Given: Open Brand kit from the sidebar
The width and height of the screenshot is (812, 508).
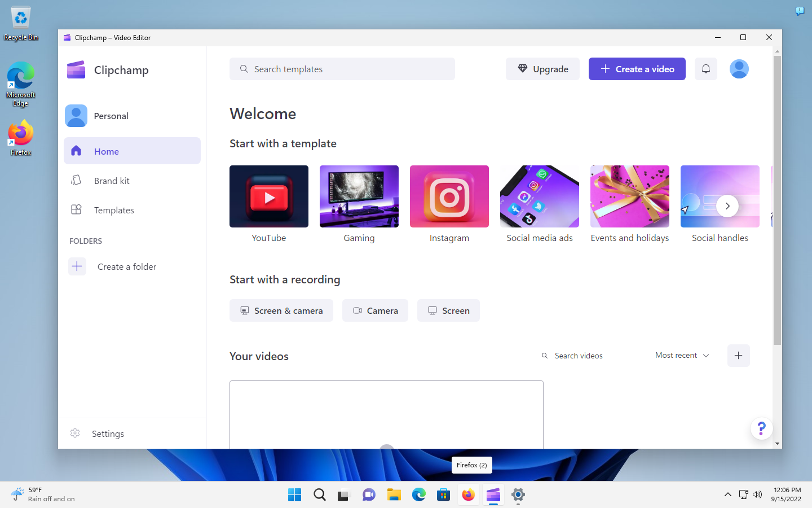Looking at the screenshot, I should 113,180.
